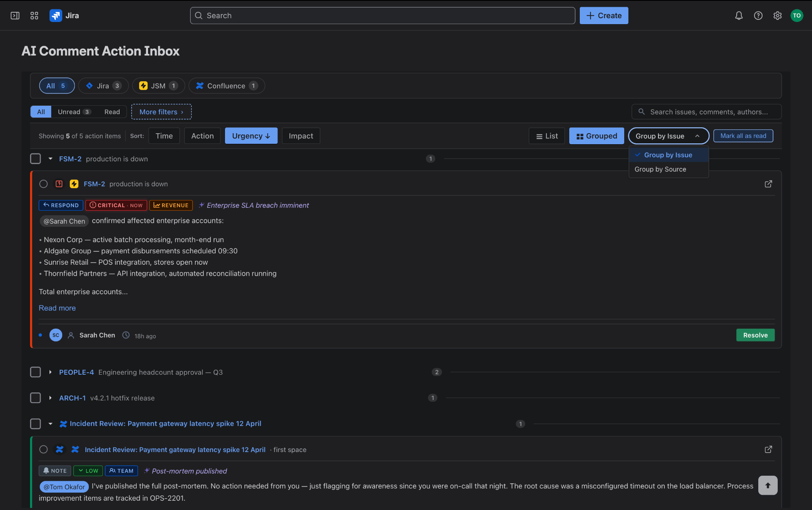Select the FSM-2 group checkbox
The height and width of the screenshot is (510, 812).
coord(36,159)
